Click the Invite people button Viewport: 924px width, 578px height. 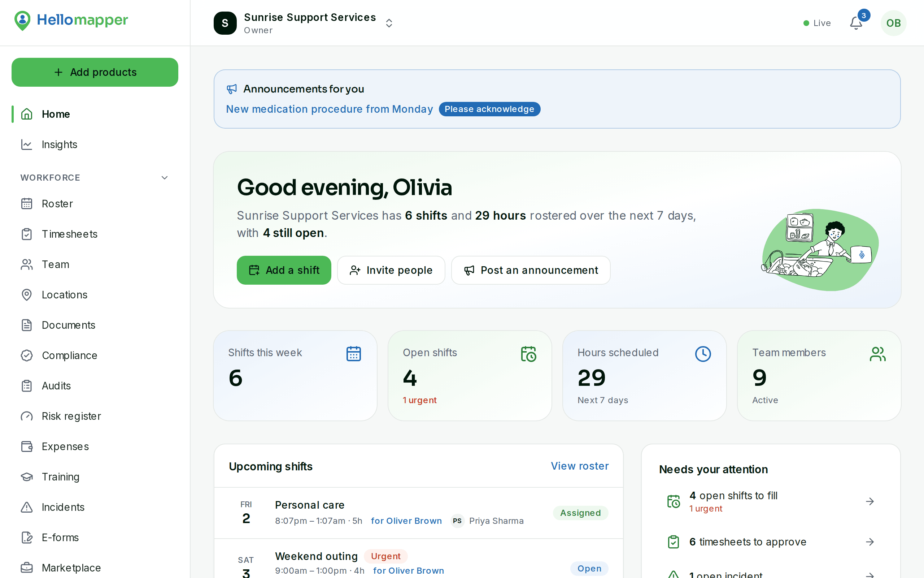click(391, 270)
